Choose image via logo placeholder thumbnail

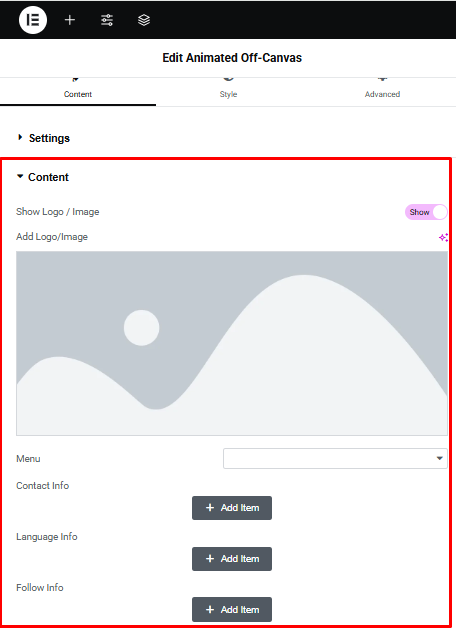click(x=232, y=343)
